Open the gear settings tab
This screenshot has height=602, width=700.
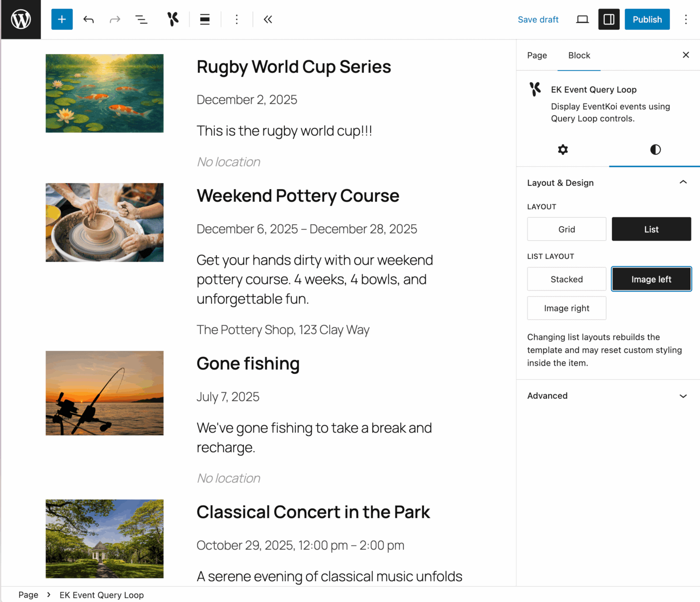pos(563,150)
